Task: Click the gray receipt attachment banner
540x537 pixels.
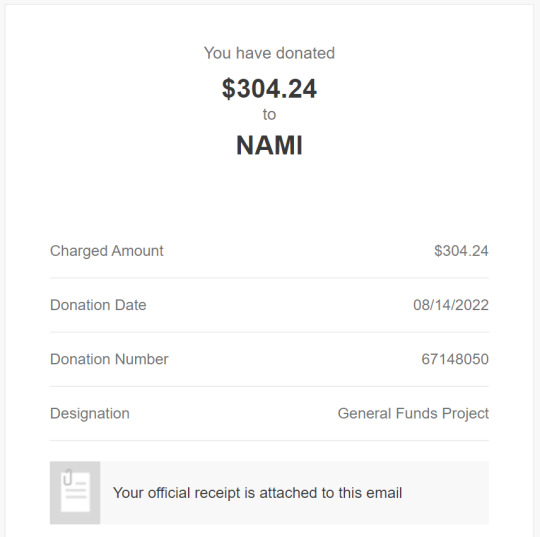Action: click(269, 493)
